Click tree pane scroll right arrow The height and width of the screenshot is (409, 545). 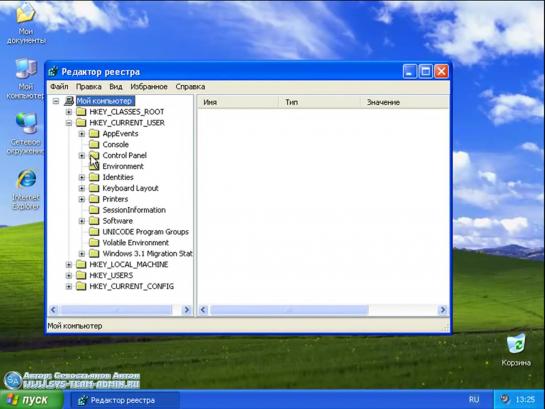click(187, 310)
